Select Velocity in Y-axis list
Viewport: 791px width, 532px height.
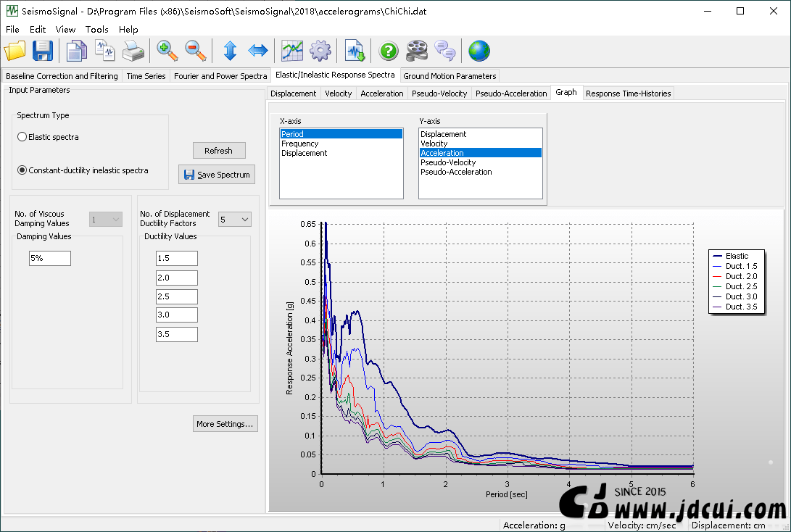click(x=480, y=144)
